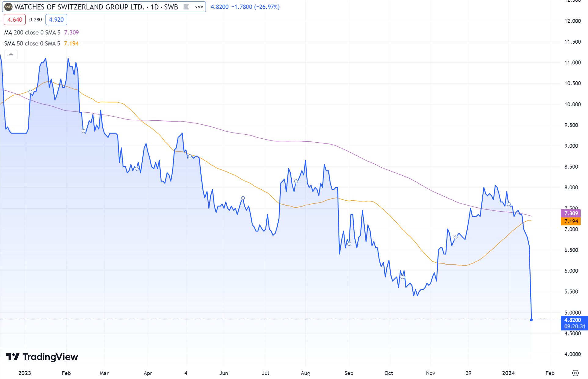This screenshot has height=379, width=588.
Task: Click the -26.97% change value in header
Action: click(x=267, y=7)
